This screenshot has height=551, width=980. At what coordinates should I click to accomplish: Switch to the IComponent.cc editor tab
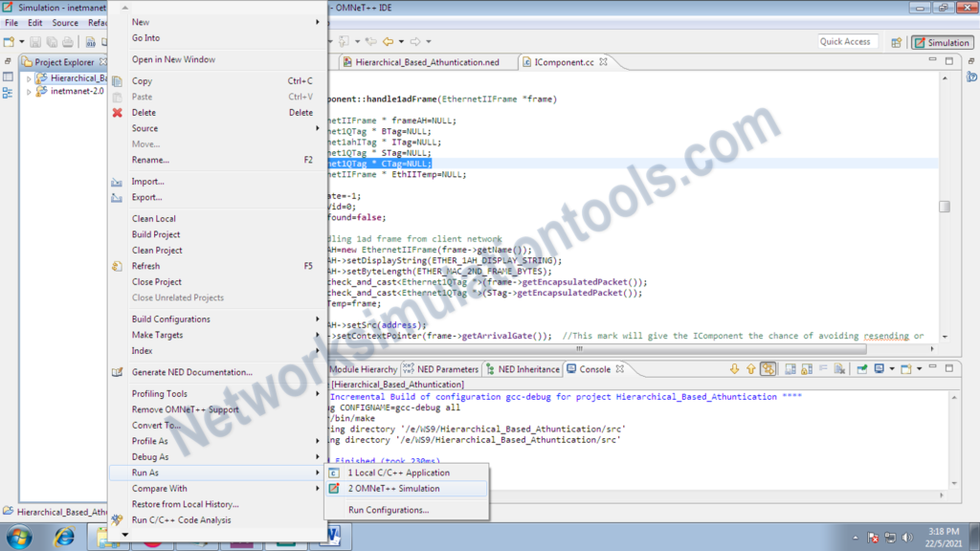click(563, 60)
